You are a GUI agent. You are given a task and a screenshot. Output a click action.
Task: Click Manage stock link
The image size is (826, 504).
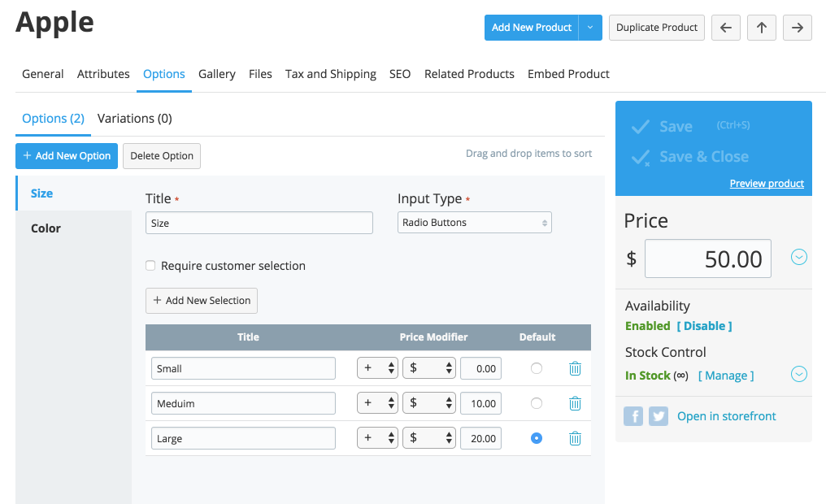726,376
